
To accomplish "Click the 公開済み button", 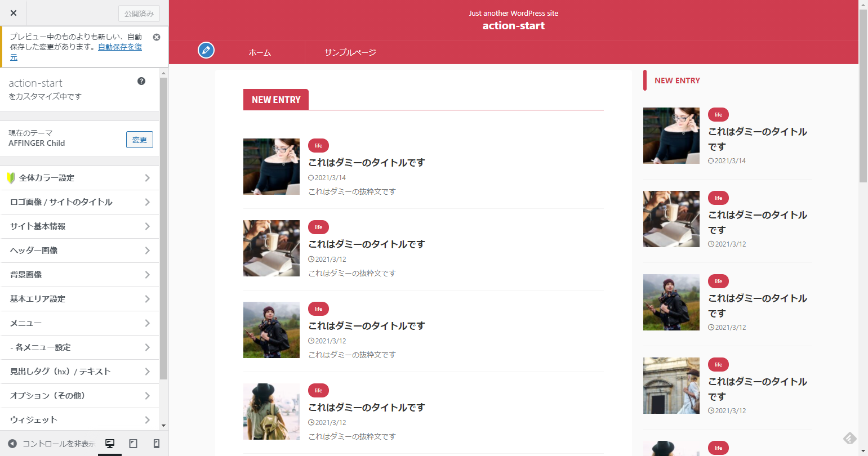I will point(139,14).
